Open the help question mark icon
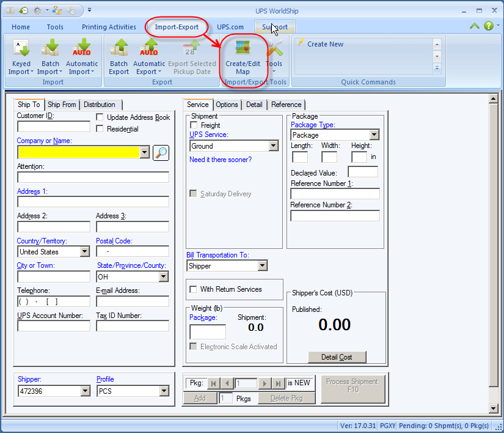504x433 pixels. click(x=489, y=26)
